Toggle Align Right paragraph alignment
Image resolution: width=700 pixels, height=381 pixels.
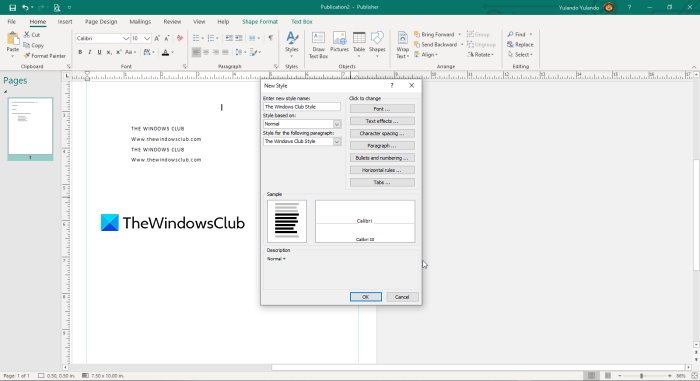pyautogui.click(x=216, y=52)
